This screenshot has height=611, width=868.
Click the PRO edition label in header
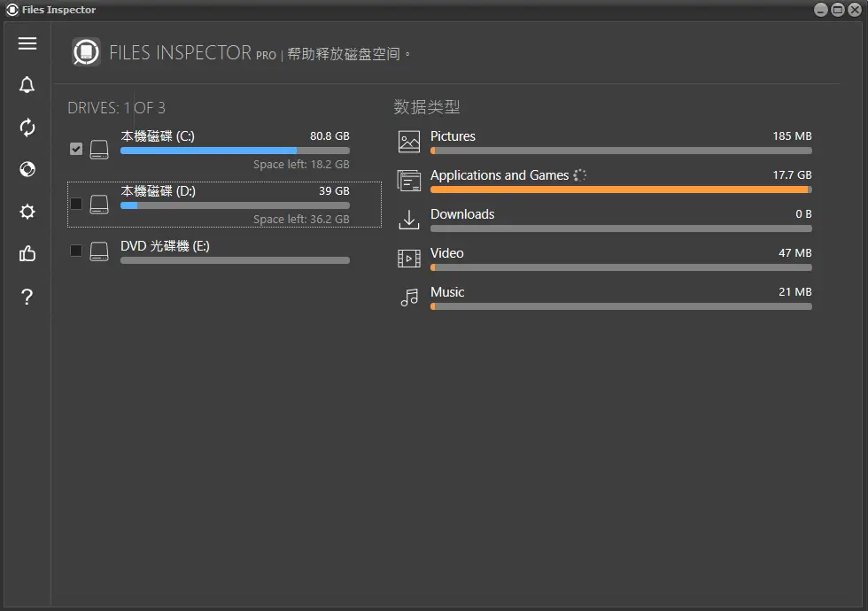[x=266, y=55]
